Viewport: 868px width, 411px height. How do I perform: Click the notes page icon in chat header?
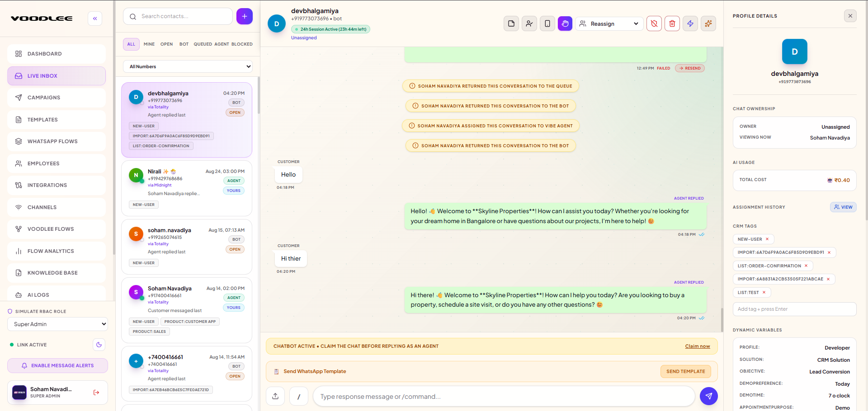(511, 23)
